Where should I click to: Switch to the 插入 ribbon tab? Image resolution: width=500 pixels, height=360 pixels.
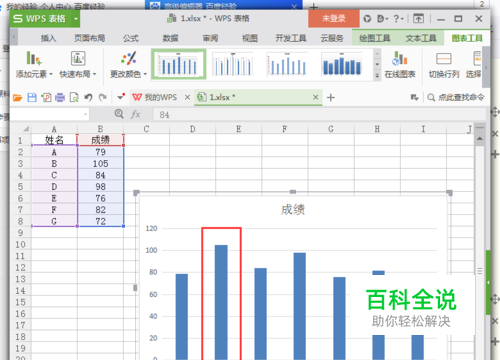click(48, 38)
